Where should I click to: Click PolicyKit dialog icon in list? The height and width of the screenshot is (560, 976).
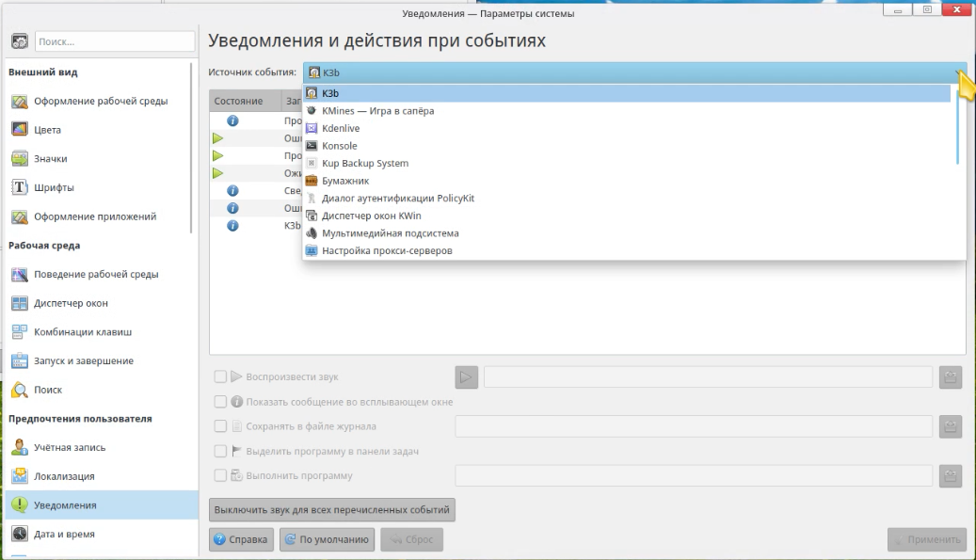[312, 198]
